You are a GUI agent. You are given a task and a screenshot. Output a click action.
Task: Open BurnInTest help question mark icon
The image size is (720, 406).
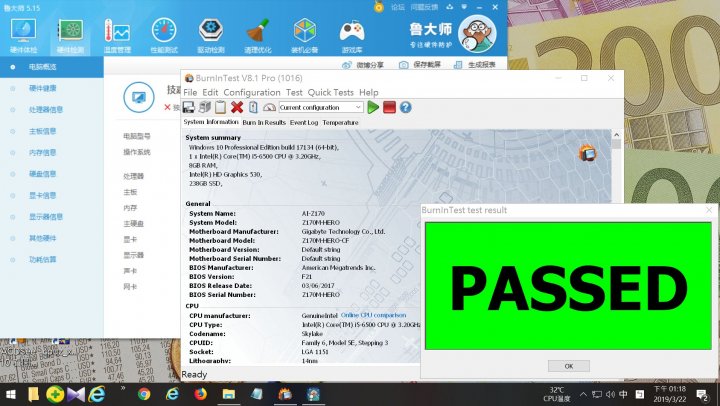(x=405, y=107)
